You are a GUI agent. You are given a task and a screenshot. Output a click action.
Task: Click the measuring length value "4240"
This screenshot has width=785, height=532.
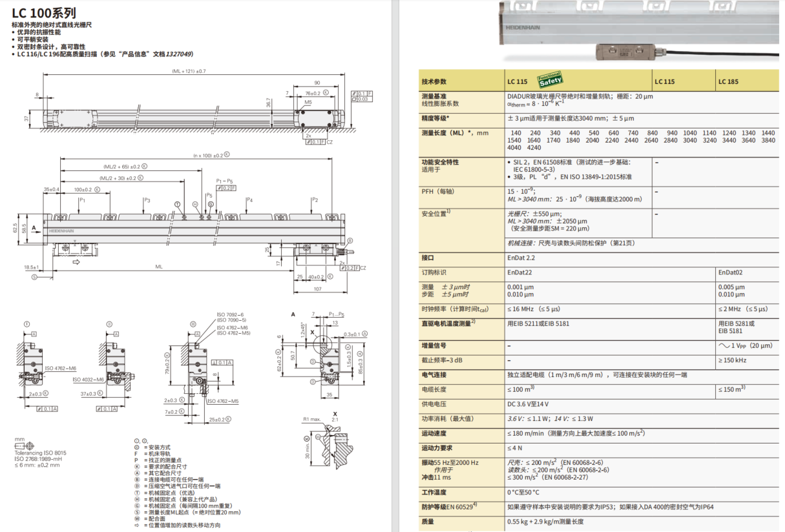click(x=534, y=148)
